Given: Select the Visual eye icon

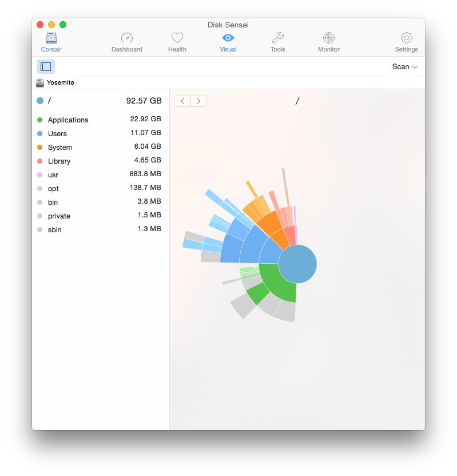Looking at the screenshot, I should 228,38.
